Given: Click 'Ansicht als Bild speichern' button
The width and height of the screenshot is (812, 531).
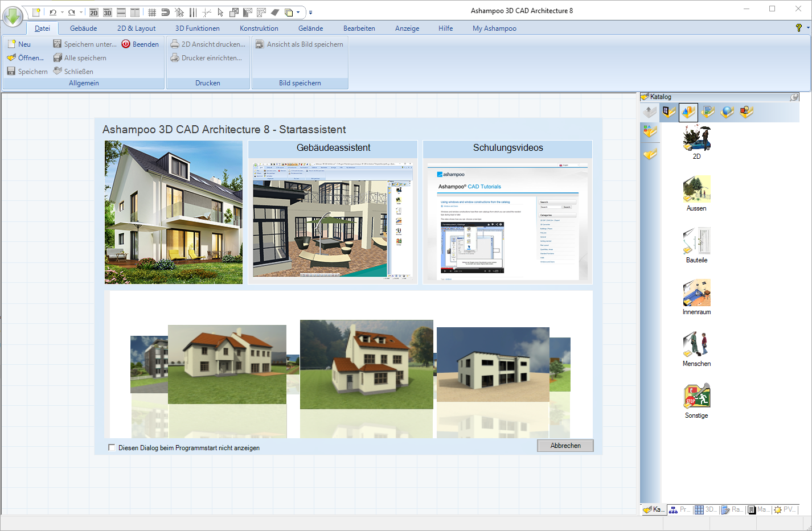Looking at the screenshot, I should click(300, 44).
